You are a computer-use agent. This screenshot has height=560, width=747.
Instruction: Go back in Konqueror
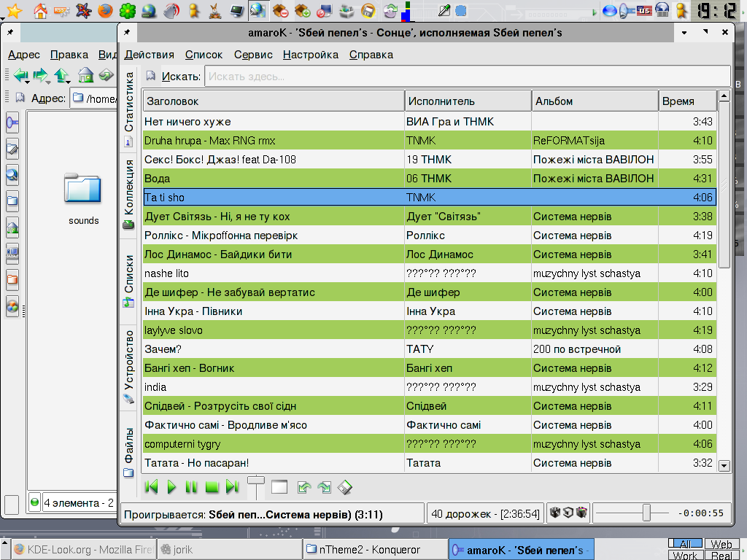[x=21, y=75]
